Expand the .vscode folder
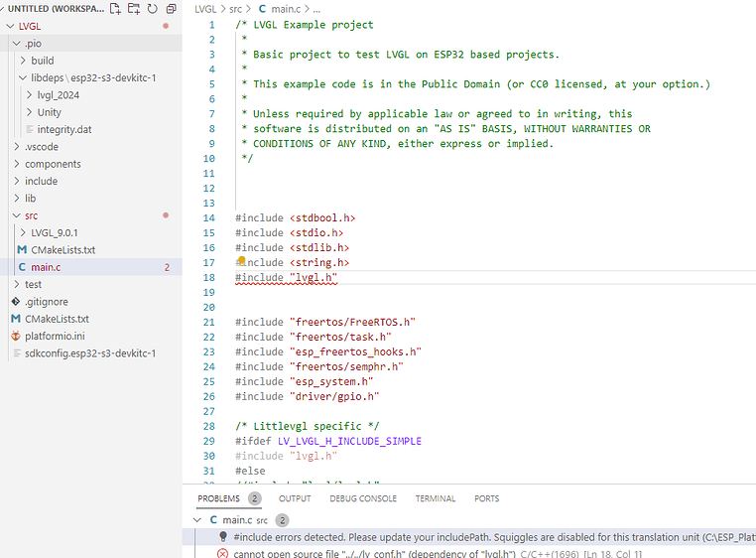The height and width of the screenshot is (558, 756). coord(17,146)
